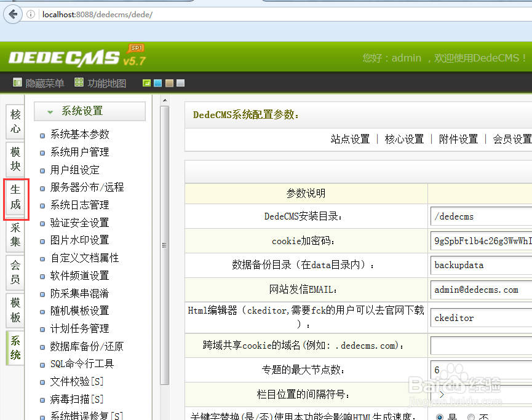Click the 网站发信EMAIL input field

click(481, 290)
